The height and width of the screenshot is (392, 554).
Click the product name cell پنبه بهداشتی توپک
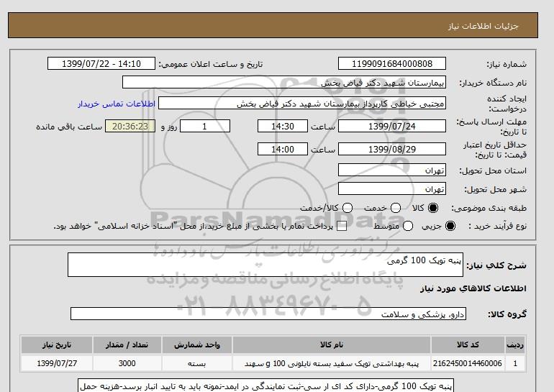[332, 363]
